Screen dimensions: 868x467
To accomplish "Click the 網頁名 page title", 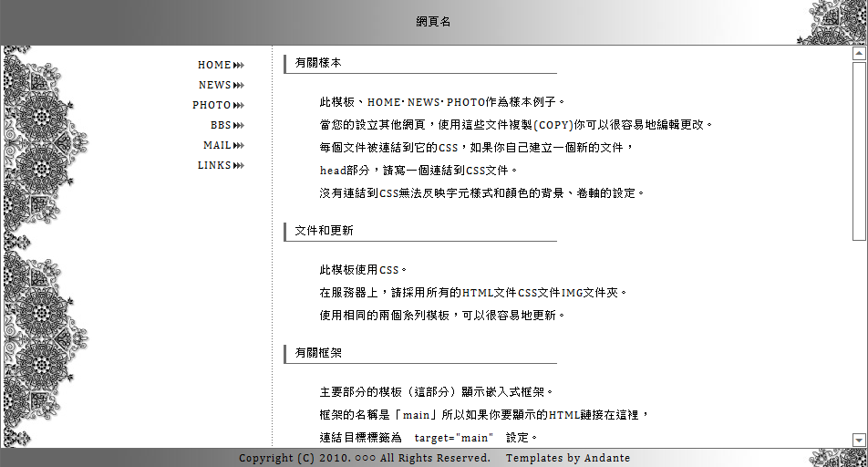I will click(433, 22).
